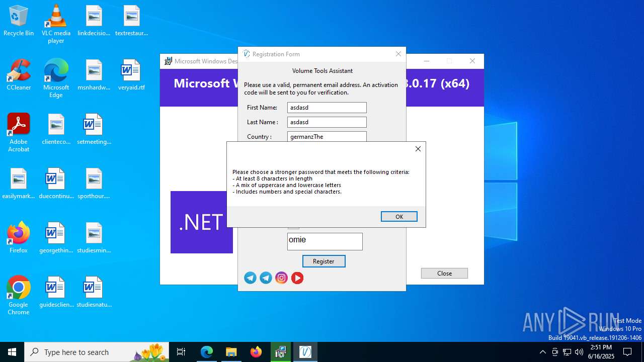Click the Telegram icon farthest from Instagram
Image resolution: width=644 pixels, height=362 pixels.
tap(251, 278)
